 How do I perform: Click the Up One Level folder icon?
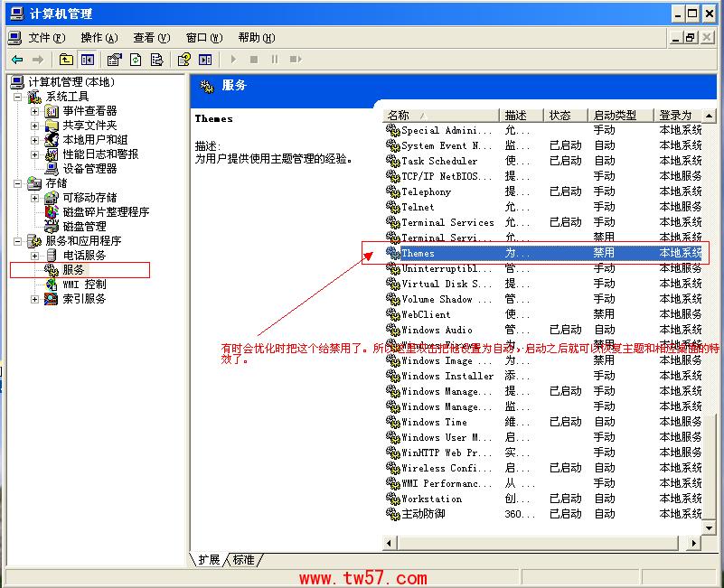(x=66, y=60)
